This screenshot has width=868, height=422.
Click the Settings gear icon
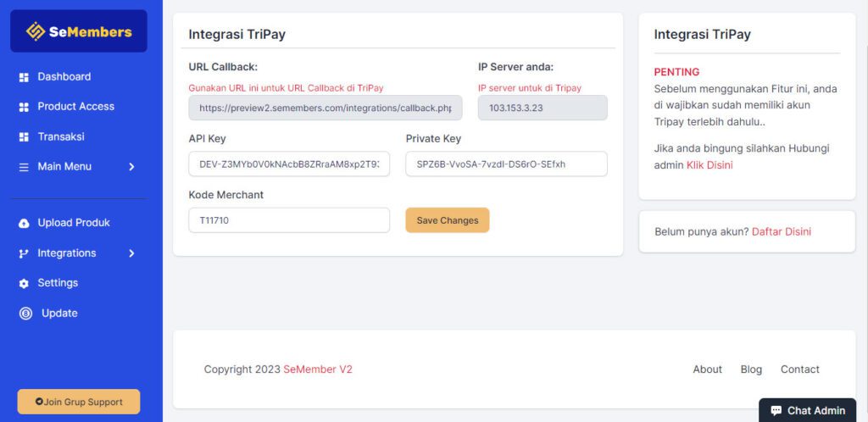point(24,283)
